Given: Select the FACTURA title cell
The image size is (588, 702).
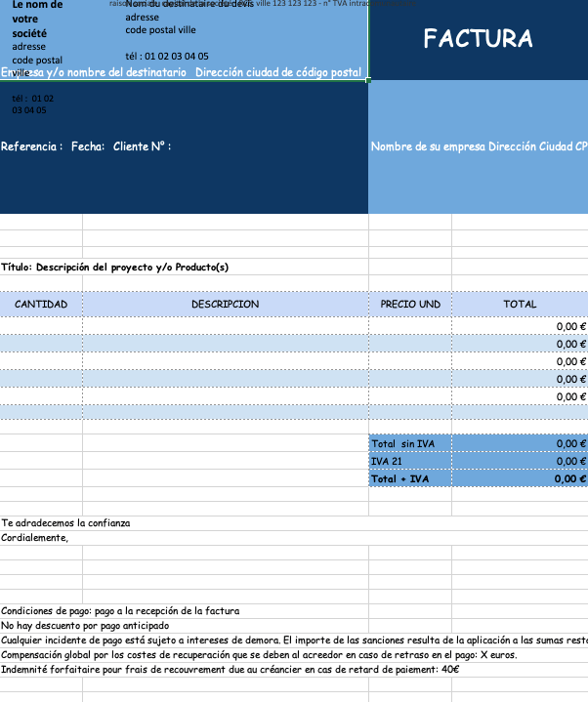Looking at the screenshot, I should [478, 38].
